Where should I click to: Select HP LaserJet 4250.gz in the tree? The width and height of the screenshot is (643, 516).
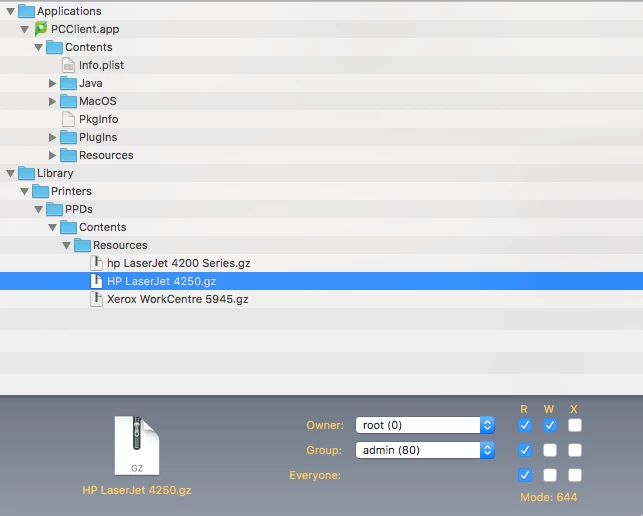coord(161,281)
